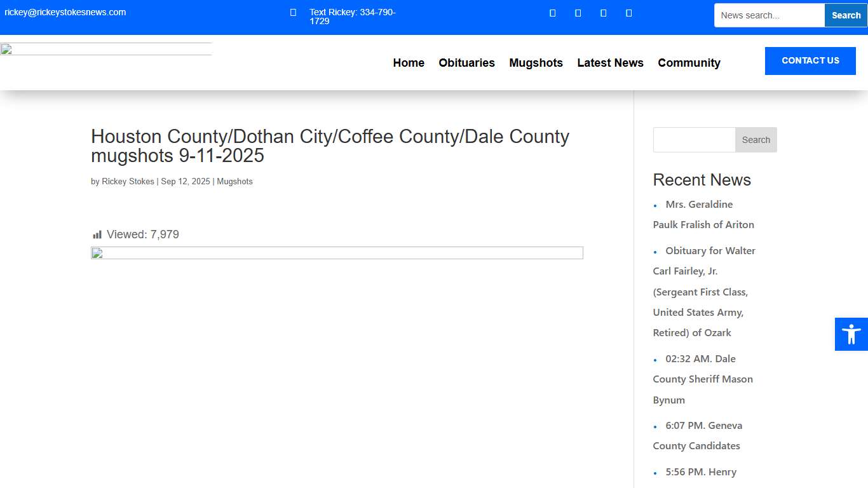Open the Mrs. Geraldine Paulk Fralish article link

point(702,214)
